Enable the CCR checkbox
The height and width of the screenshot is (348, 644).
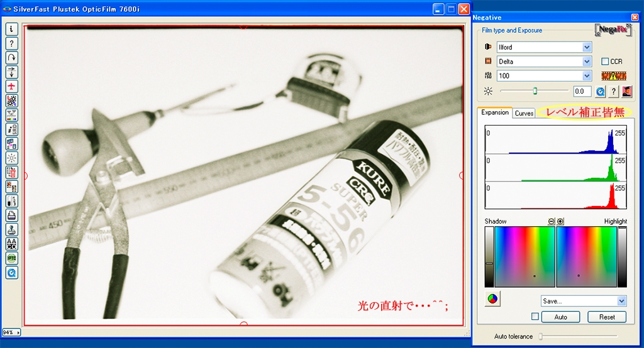[605, 62]
